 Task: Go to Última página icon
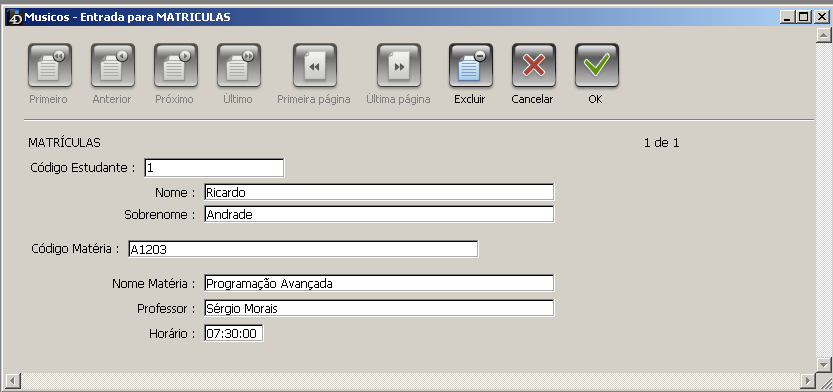(x=399, y=65)
